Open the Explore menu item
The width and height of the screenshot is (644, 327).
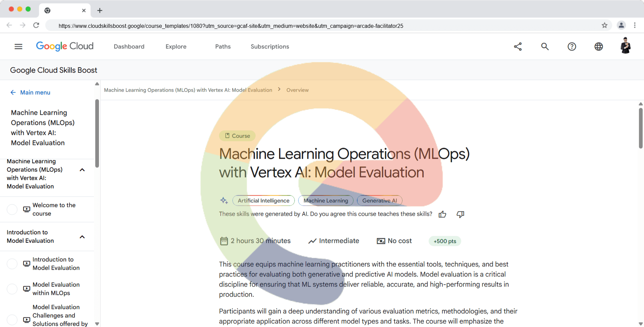click(x=176, y=47)
